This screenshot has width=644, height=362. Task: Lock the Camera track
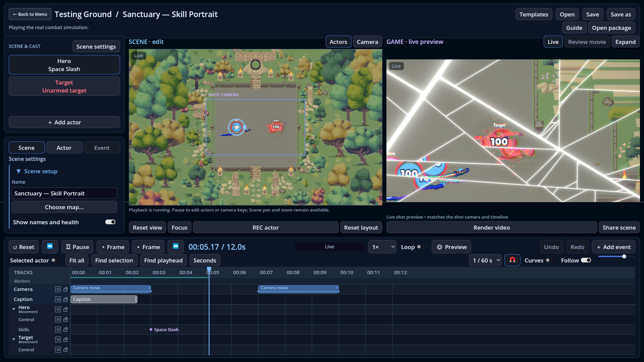click(x=66, y=289)
